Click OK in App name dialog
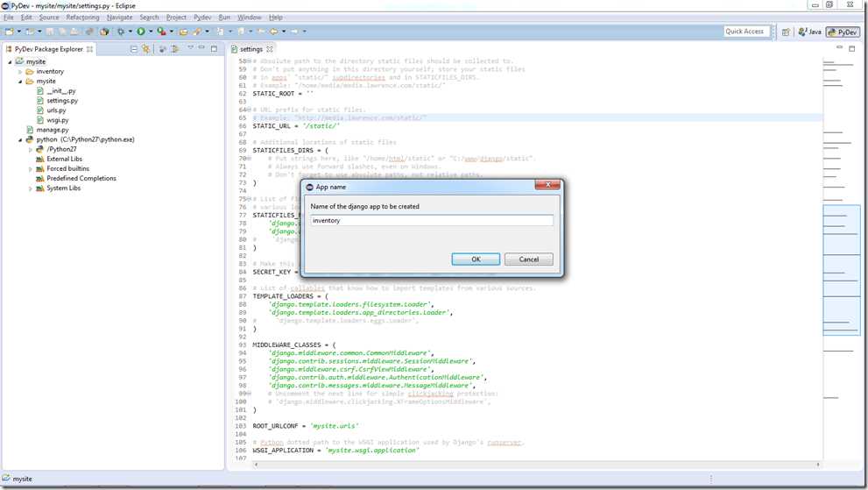The height and width of the screenshot is (490, 868). click(476, 259)
